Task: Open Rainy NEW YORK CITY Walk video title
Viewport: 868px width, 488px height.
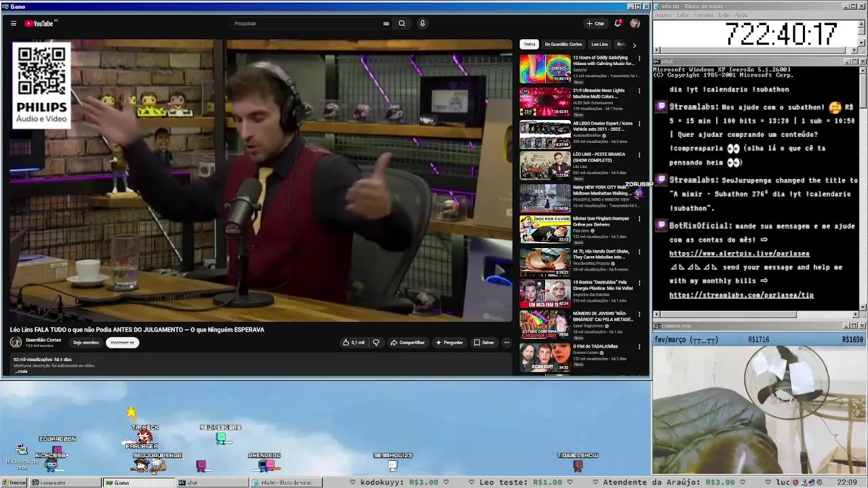Action: click(x=601, y=190)
